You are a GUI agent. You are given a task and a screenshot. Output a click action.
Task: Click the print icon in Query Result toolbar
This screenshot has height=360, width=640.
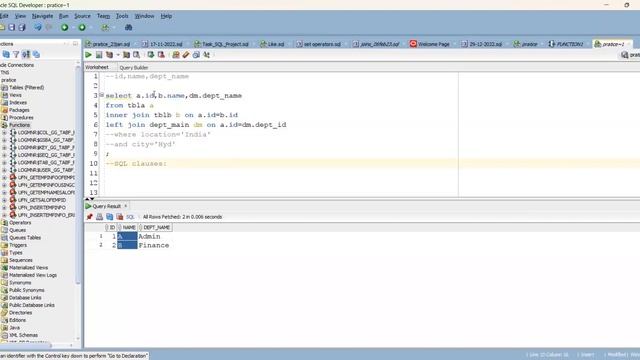pyautogui.click(x=99, y=217)
